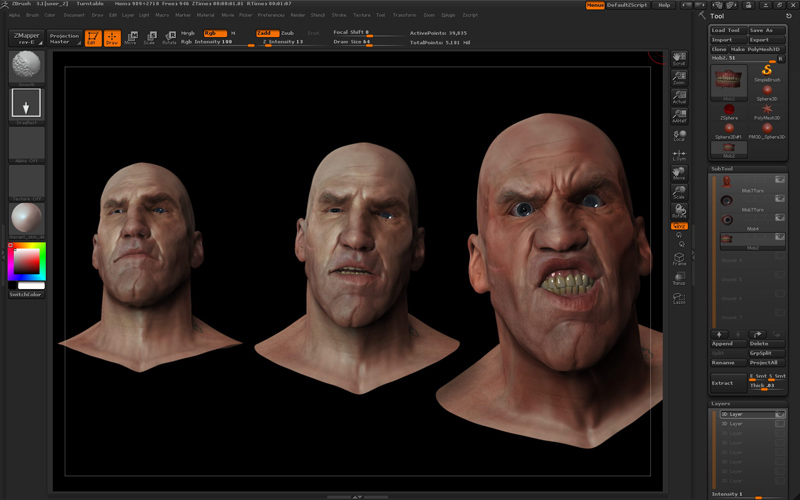The width and height of the screenshot is (800, 500).
Task: Click the subtool move-up arrow button
Action: [x=719, y=334]
